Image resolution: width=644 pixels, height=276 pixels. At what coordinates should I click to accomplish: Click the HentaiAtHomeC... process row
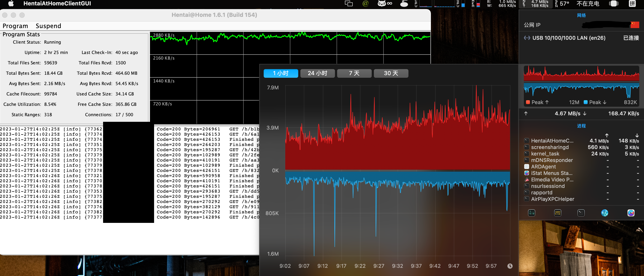pyautogui.click(x=581, y=141)
